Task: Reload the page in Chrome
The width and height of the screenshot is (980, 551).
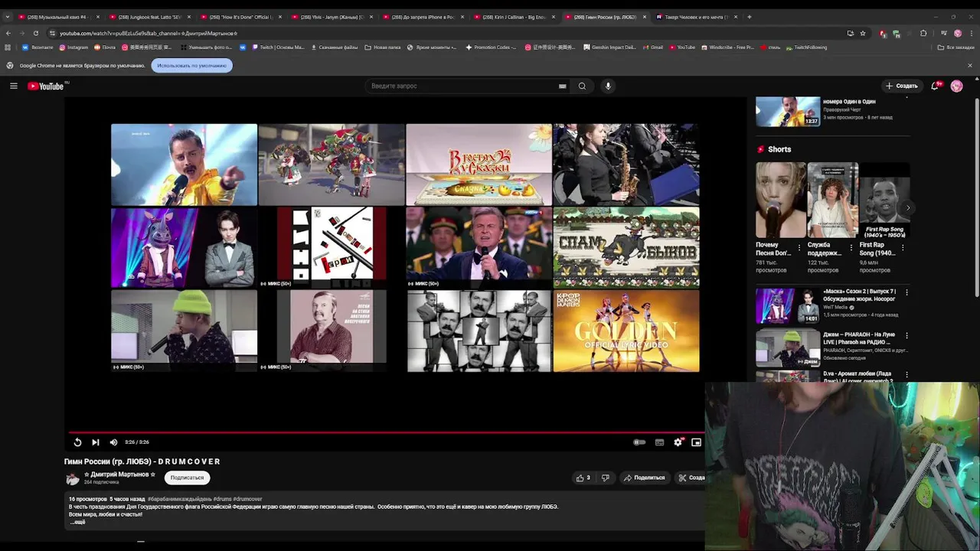Action: (x=35, y=33)
